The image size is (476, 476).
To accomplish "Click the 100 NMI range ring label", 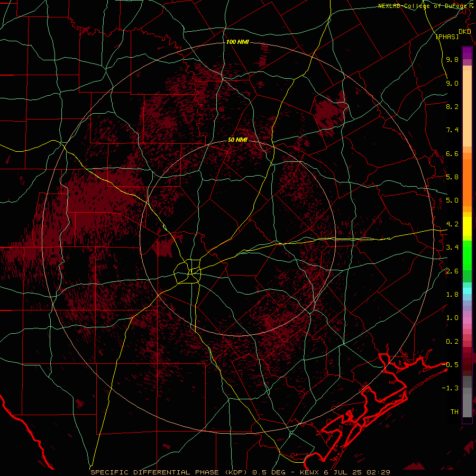I will coord(237,42).
